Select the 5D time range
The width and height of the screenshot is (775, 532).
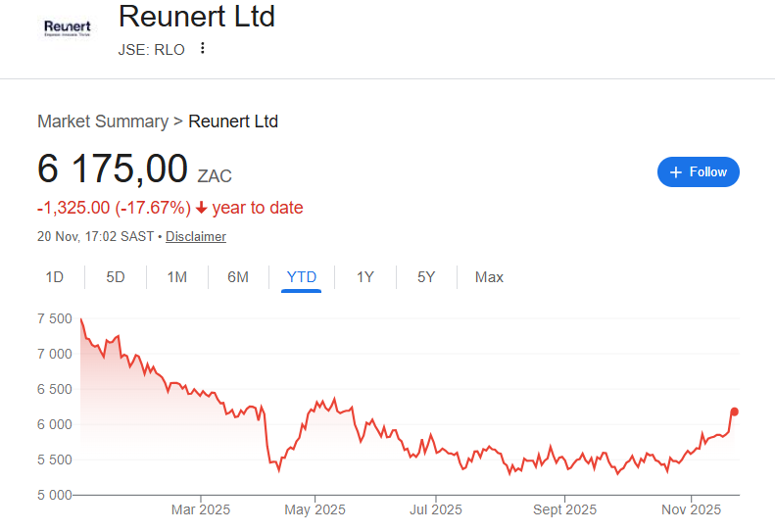click(116, 277)
